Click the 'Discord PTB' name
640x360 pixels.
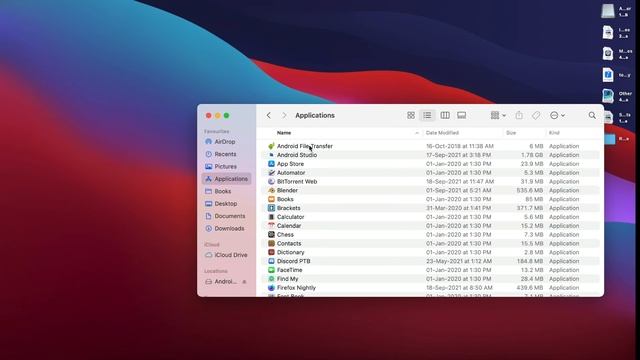293,261
